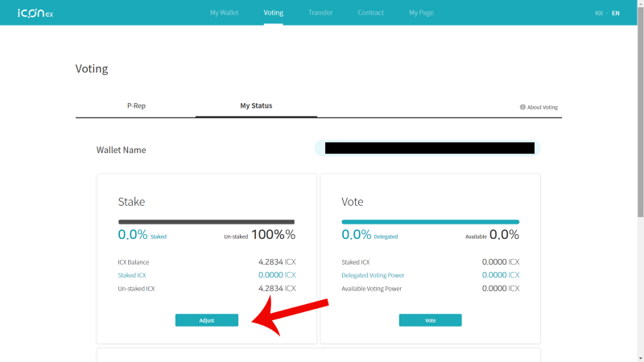
Task: Click the Vote button
Action: [x=430, y=320]
